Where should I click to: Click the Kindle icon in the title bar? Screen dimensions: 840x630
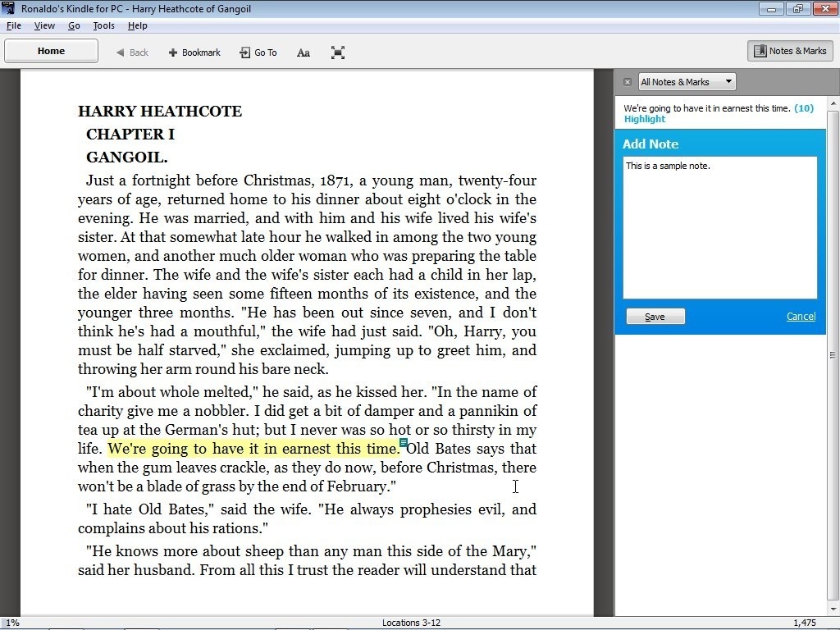point(8,8)
